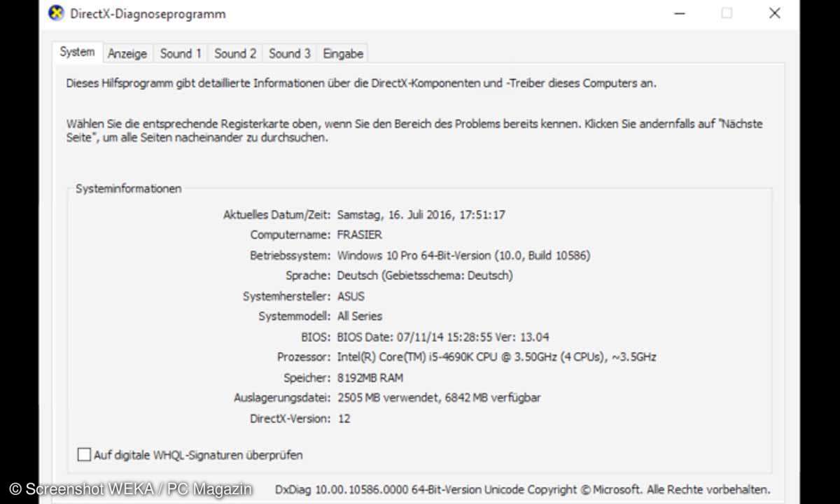
Task: Click the Wählen Sie die entsprechende Registerkarte paragraph
Action: [414, 131]
